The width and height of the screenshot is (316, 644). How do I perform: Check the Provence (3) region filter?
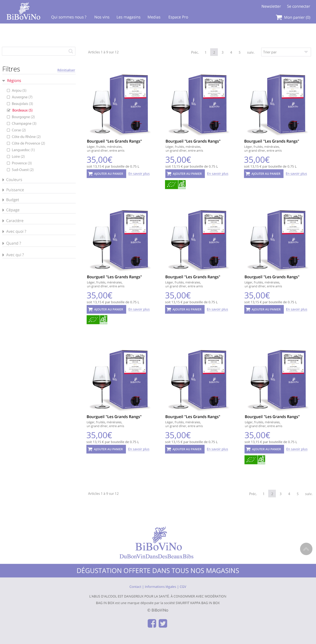click(x=9, y=163)
